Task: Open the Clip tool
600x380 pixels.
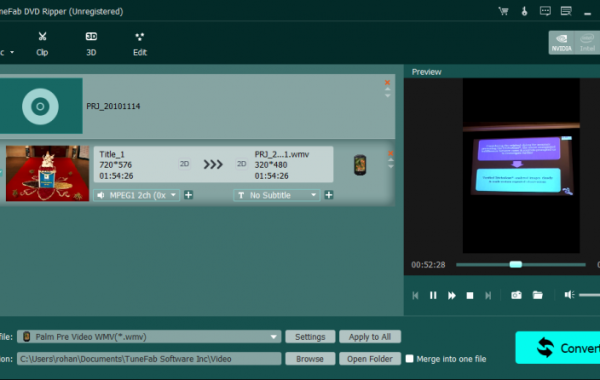Action: click(x=42, y=44)
